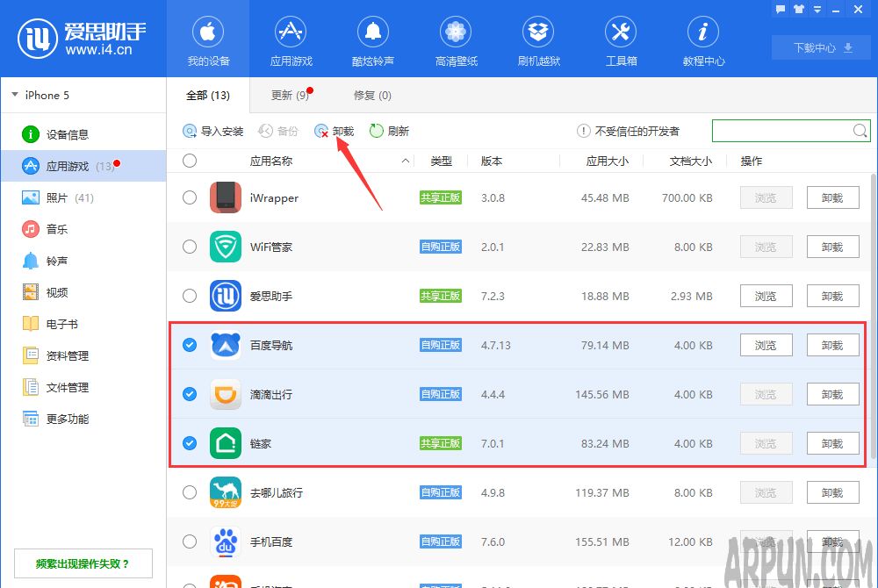Screen dimensions: 878x588
Task: Open 高清壁纸 wallpapers section
Action: pos(455,39)
